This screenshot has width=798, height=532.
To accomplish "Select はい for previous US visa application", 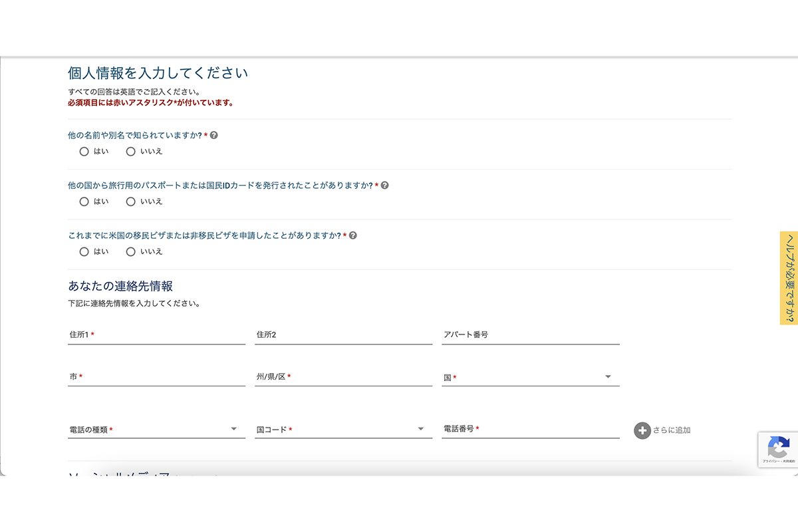I will pos(84,252).
